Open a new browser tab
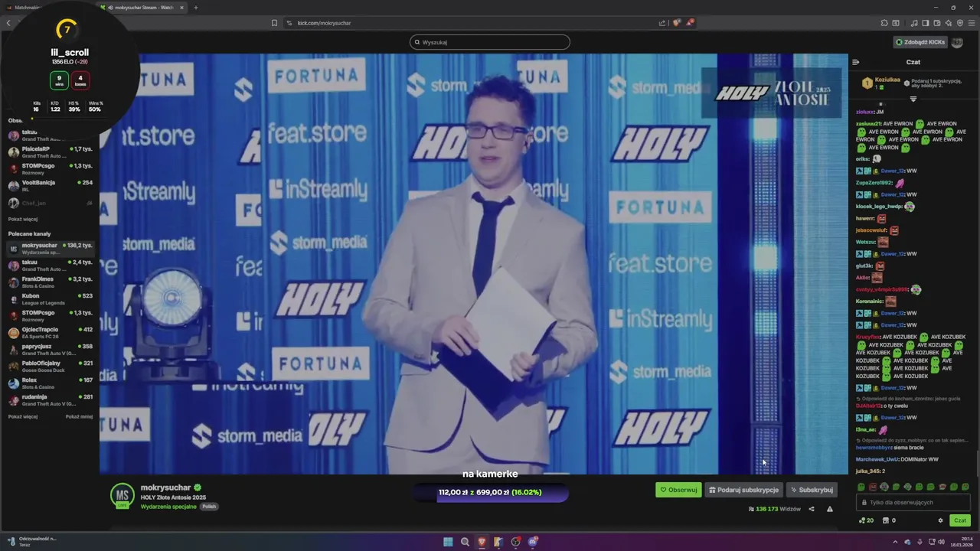Viewport: 980px width, 551px height. [x=195, y=8]
